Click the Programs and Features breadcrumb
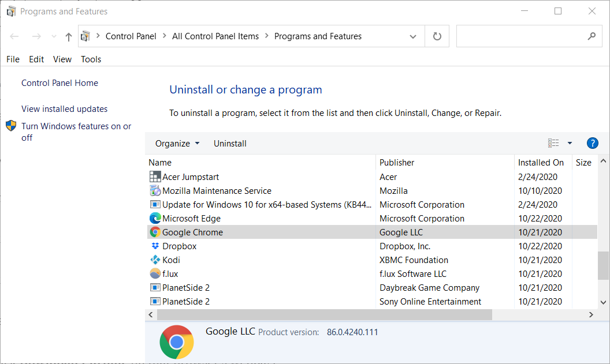 point(318,36)
